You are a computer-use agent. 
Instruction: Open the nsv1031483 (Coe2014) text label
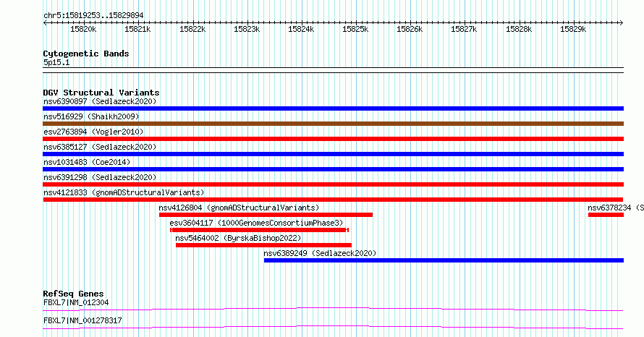87,162
